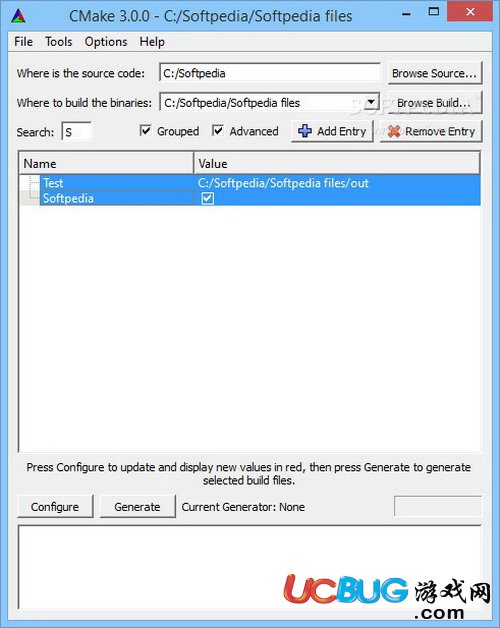Click the Browse Source button
The width and height of the screenshot is (500, 628).
tap(435, 73)
